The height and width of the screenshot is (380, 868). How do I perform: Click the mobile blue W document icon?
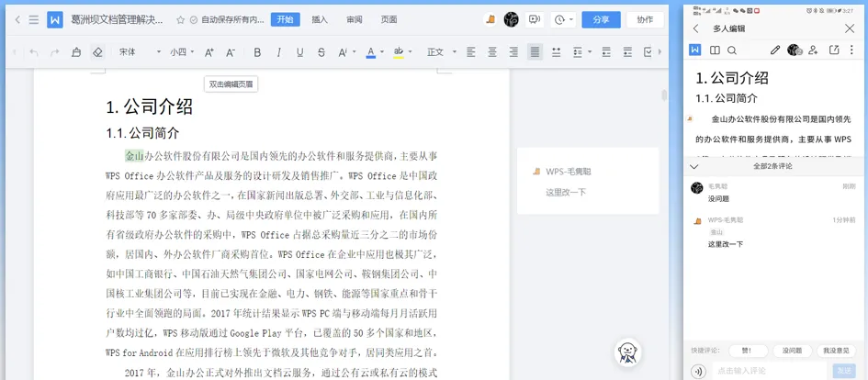tap(695, 50)
